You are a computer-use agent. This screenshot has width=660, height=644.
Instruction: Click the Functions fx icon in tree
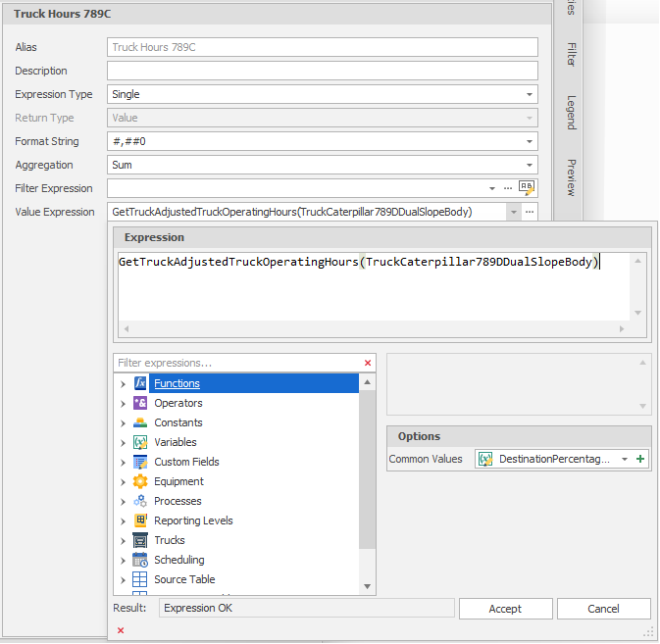(x=140, y=383)
